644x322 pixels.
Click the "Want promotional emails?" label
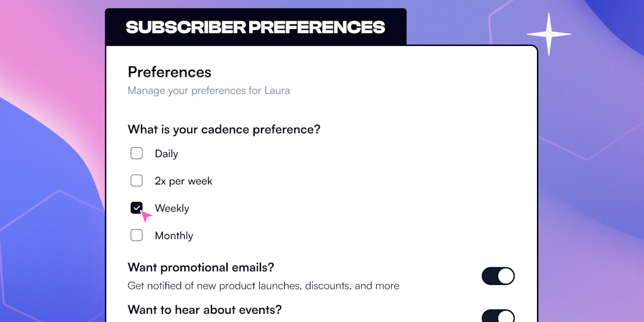(201, 267)
